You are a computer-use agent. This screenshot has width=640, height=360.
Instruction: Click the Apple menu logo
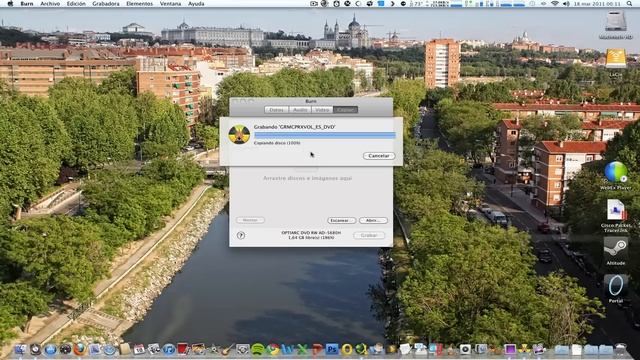click(x=10, y=4)
